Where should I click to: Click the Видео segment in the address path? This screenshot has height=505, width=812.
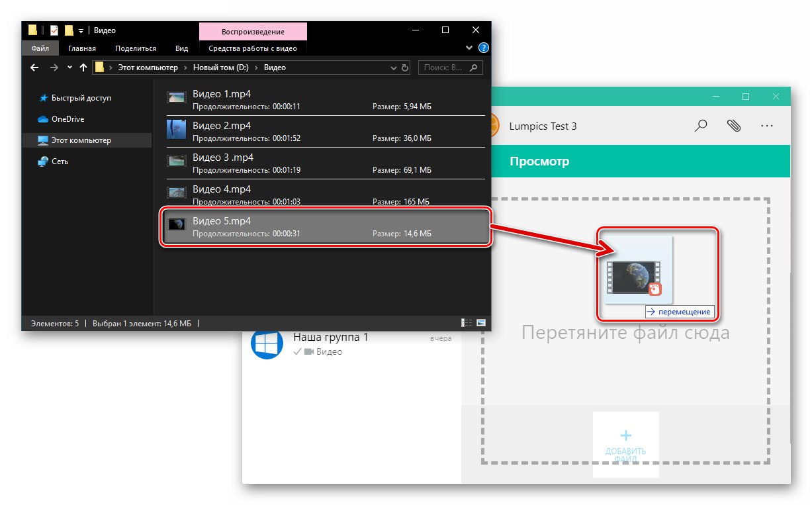(275, 68)
